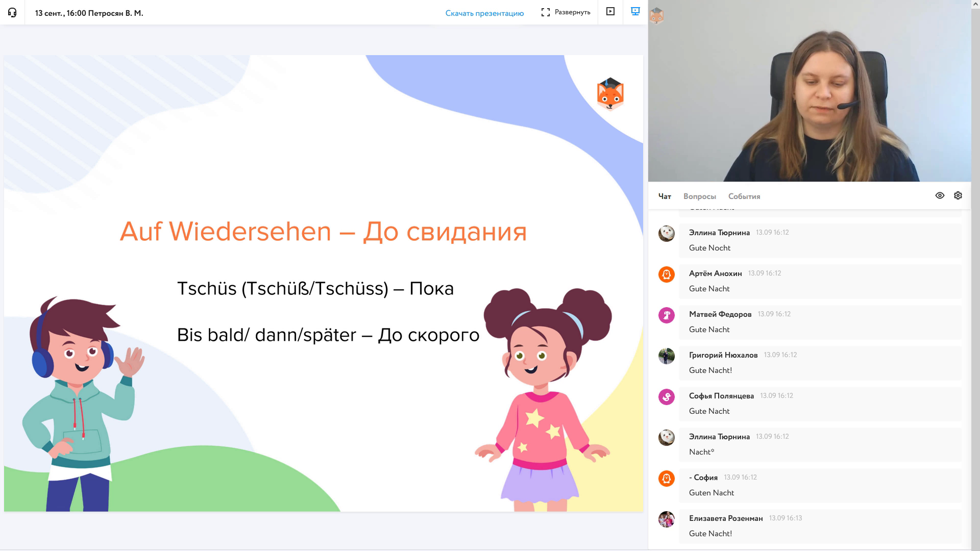Click Матвей Федоров's pink avatar
The image size is (980, 551).
click(667, 315)
